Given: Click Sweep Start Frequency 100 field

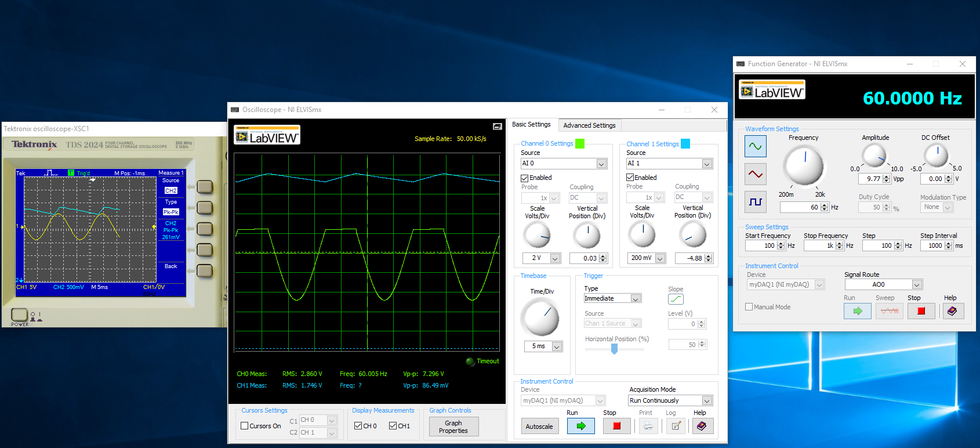Looking at the screenshot, I should point(761,245).
